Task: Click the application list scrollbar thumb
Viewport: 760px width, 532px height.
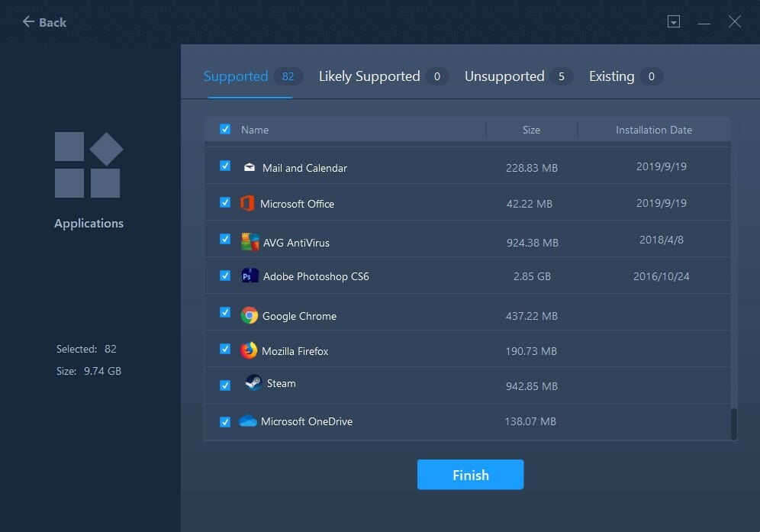Action: (734, 424)
